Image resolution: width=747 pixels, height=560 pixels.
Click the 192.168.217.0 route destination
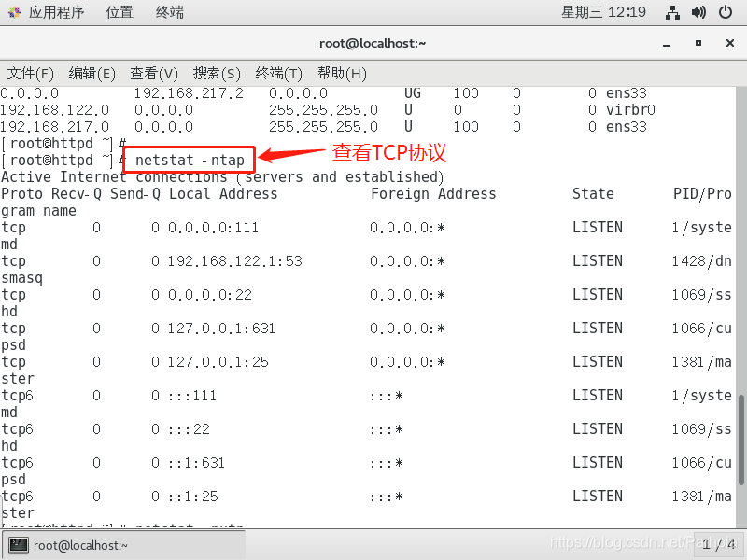(54, 127)
